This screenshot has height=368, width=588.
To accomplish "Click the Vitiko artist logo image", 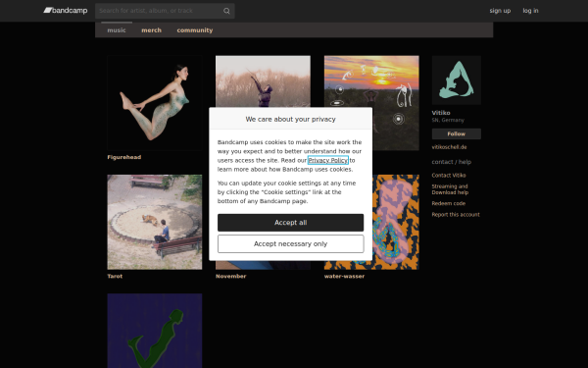I will point(457,80).
